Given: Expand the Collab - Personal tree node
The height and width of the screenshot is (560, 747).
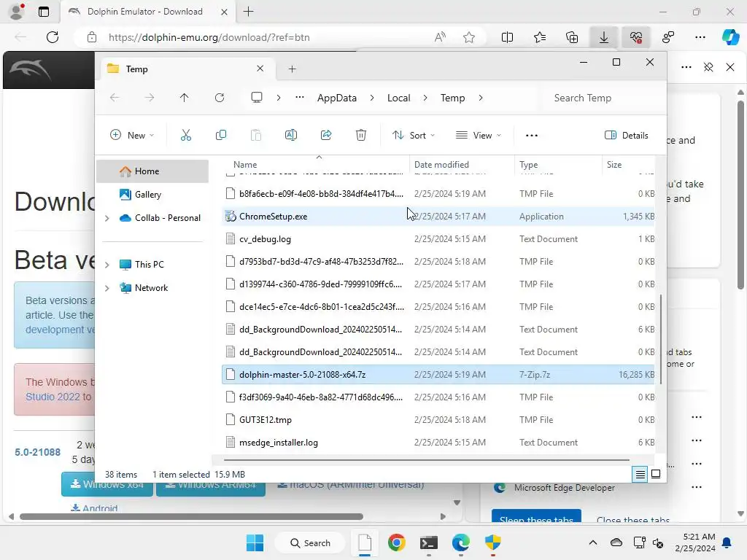Looking at the screenshot, I should 107,218.
